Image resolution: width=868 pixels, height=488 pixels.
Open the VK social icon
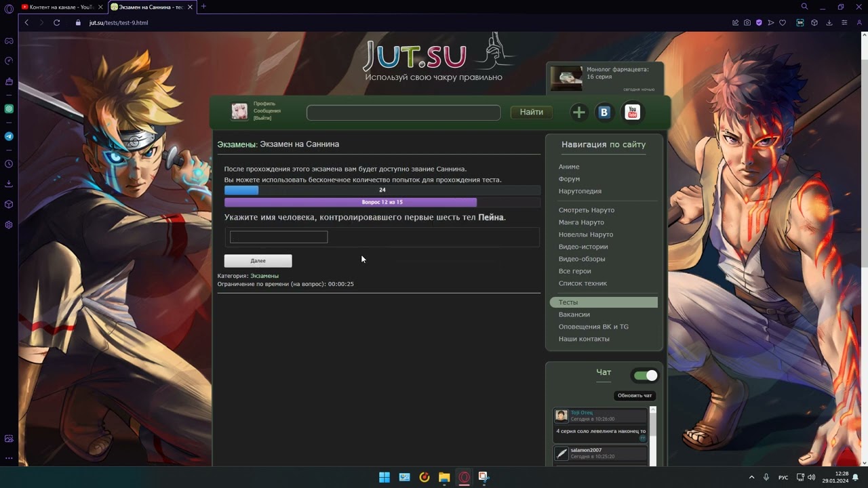[604, 113]
